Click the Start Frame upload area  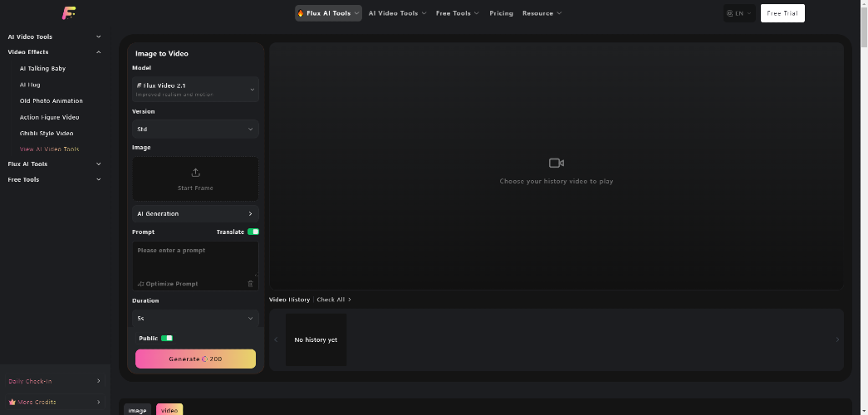coord(195,178)
